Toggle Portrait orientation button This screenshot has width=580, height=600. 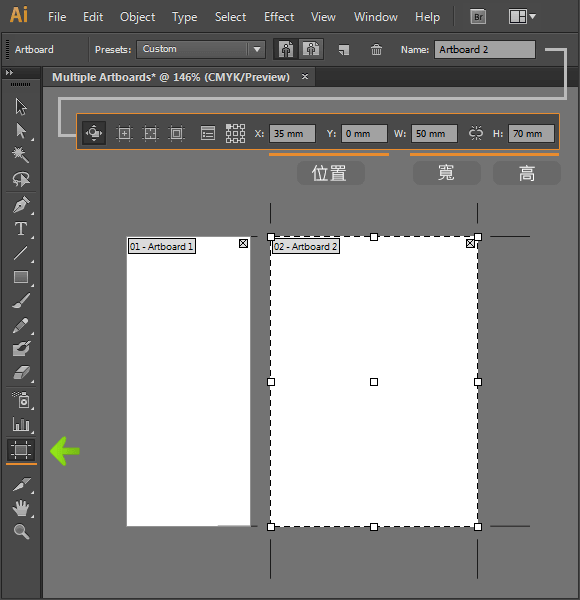tap(286, 49)
